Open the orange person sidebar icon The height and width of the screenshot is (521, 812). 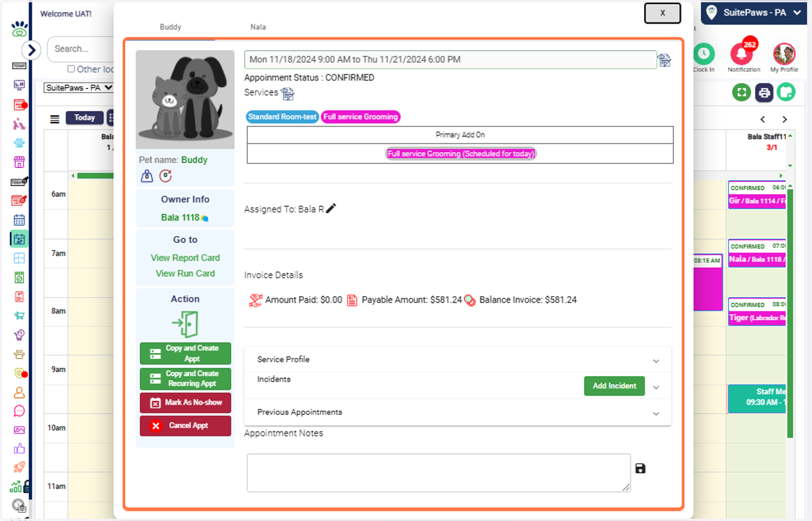19,392
